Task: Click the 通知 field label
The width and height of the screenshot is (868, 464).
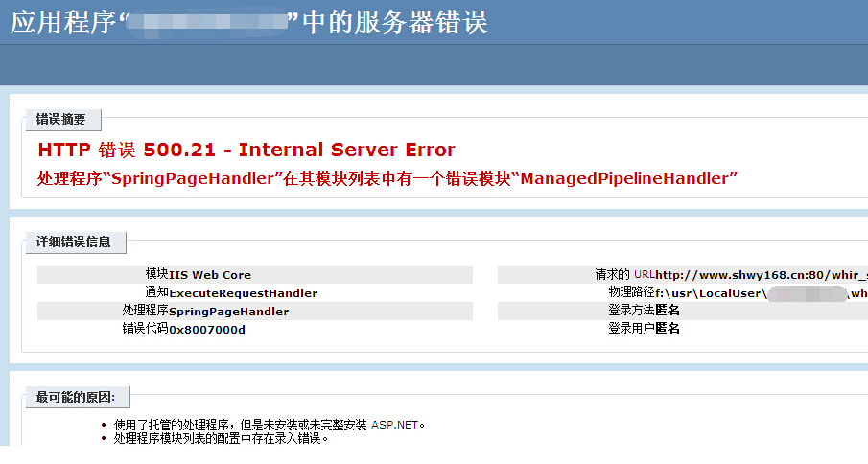Action: (x=156, y=292)
